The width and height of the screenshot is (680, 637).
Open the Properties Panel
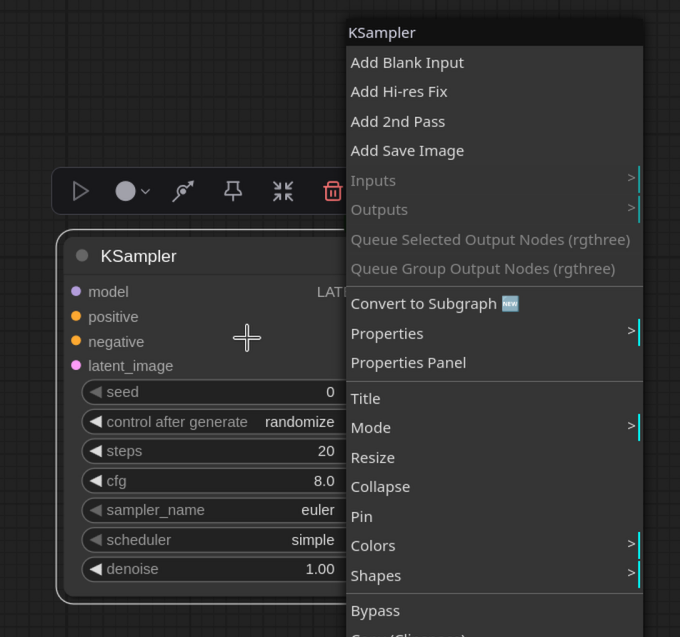click(x=494, y=363)
